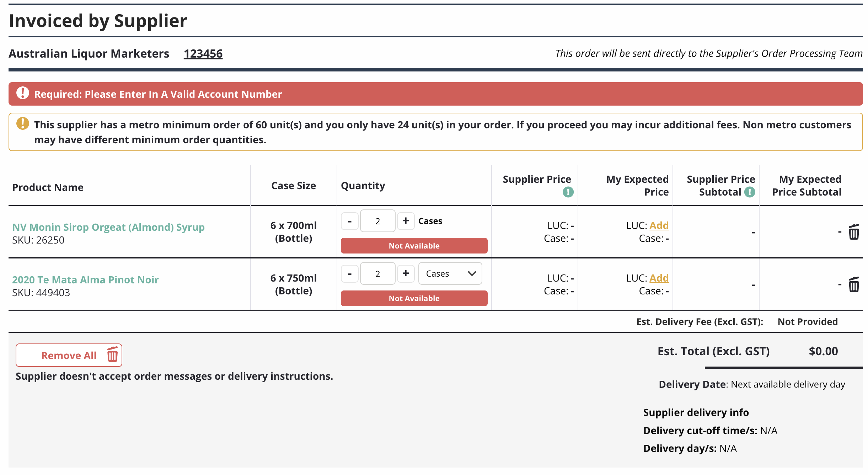Click the red alert icon in account number banner

[x=23, y=93]
